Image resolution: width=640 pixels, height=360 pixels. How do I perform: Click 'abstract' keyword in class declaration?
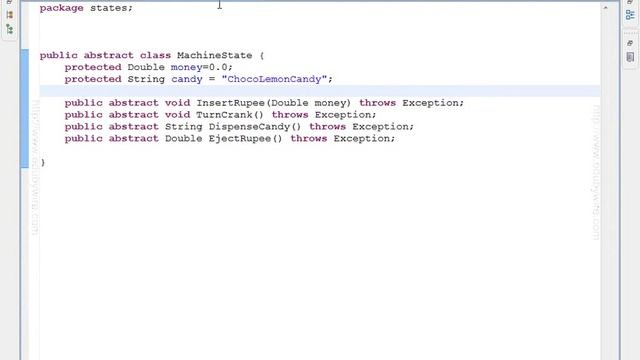tap(109, 56)
